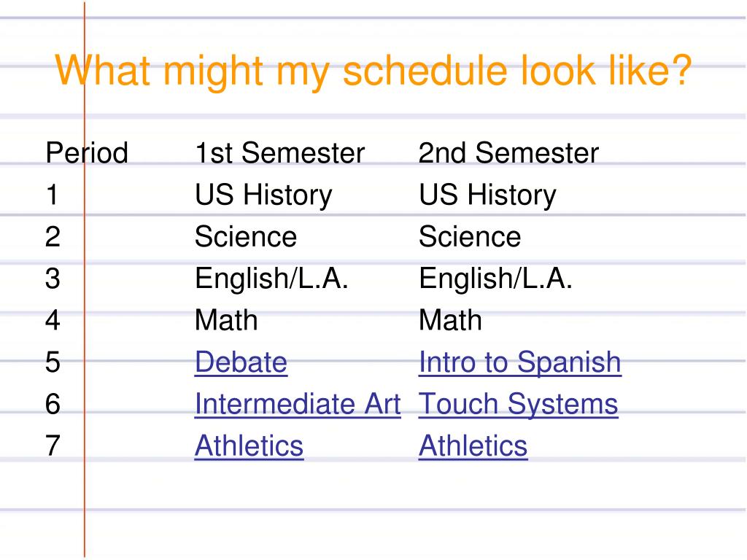Image resolution: width=747 pixels, height=560 pixels.
Task: Click period number 7
Action: click(x=53, y=446)
